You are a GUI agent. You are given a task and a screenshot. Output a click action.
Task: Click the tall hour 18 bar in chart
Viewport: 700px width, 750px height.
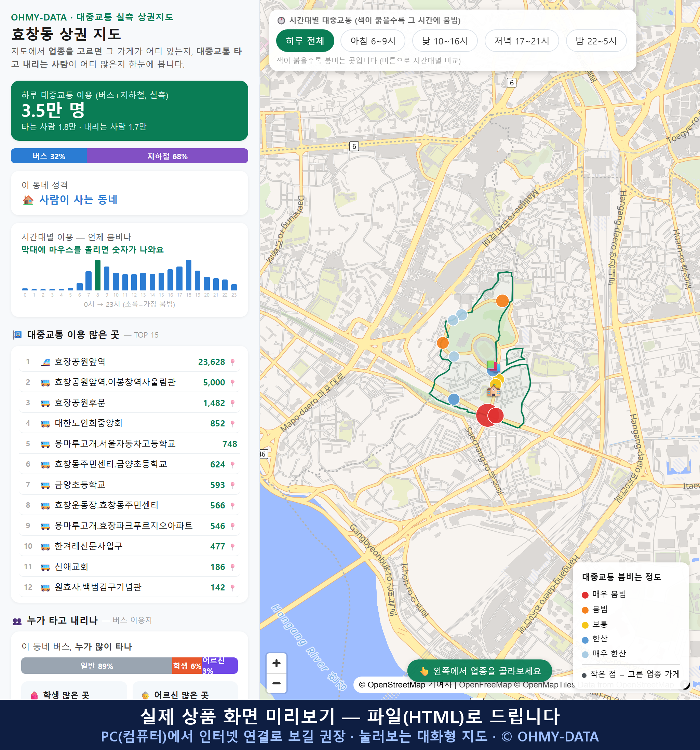pyautogui.click(x=189, y=275)
